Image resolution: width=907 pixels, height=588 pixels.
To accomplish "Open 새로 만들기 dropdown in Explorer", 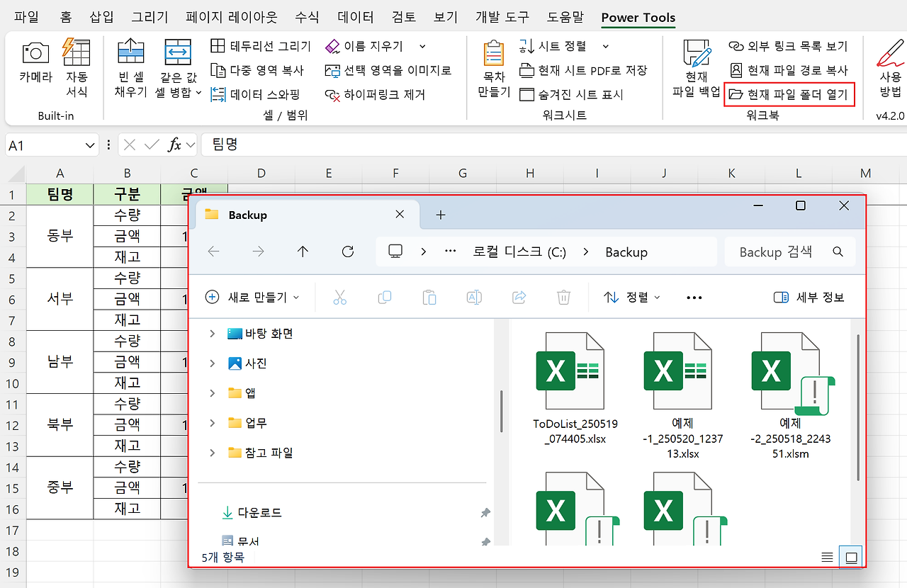I will click(x=252, y=298).
